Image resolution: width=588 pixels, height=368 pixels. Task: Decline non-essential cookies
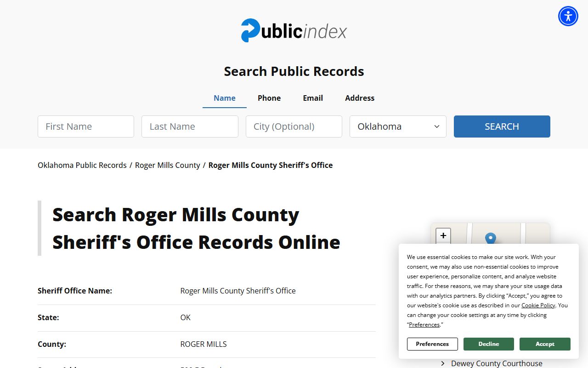[489, 344]
